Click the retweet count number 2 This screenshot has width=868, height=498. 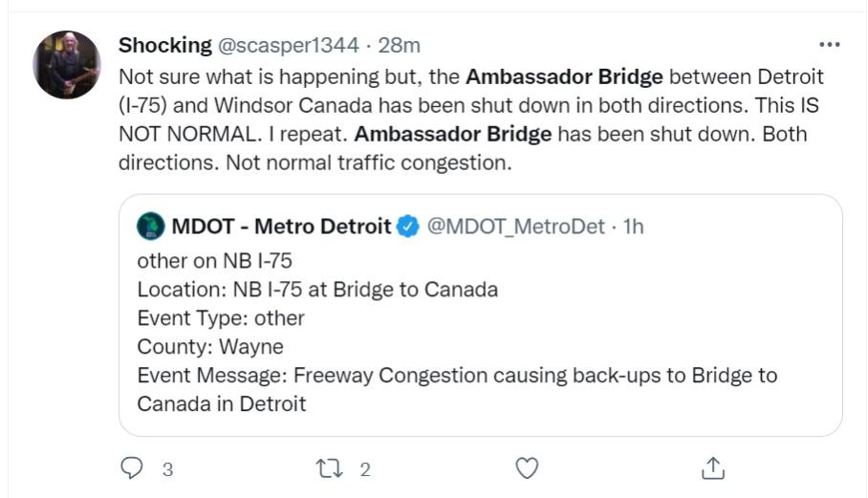[364, 469]
